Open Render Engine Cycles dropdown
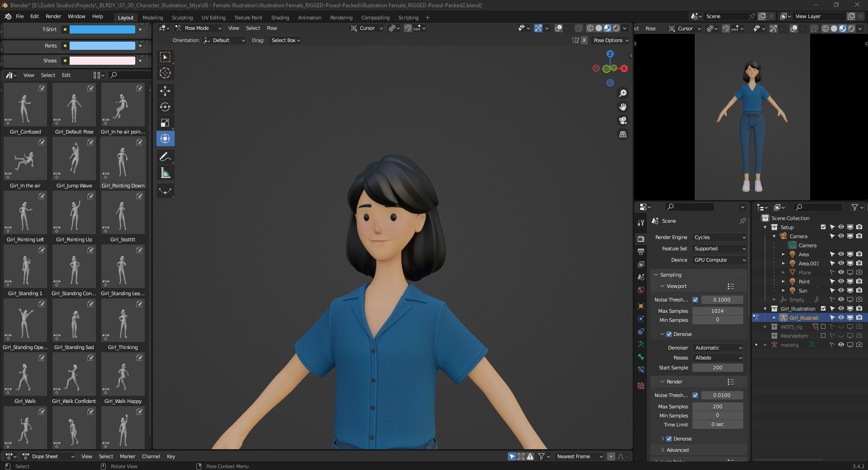 coord(719,237)
